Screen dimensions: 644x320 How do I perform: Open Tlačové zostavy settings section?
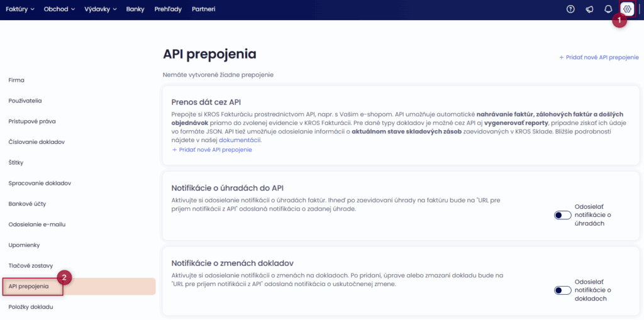pos(29,265)
